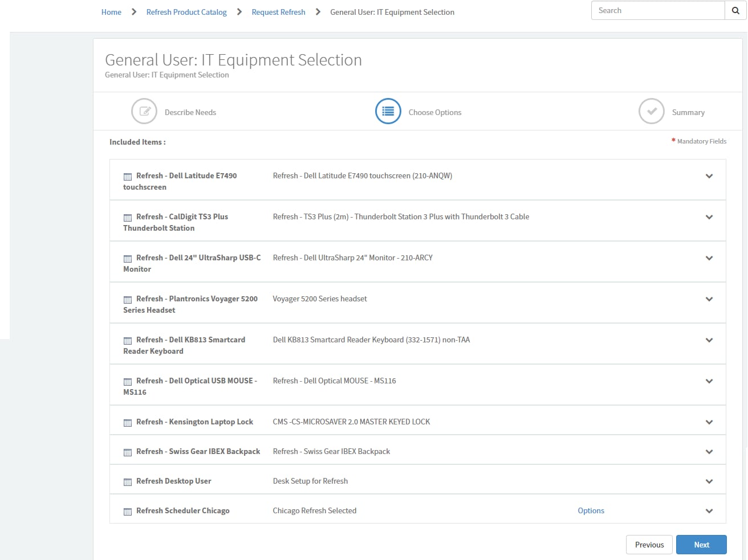The height and width of the screenshot is (560, 748).
Task: Click the 'Mandatory Fields' note
Action: point(702,141)
